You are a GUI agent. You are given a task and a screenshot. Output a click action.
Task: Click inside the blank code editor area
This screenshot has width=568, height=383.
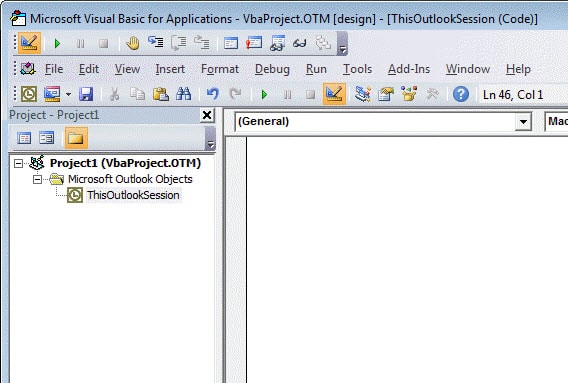tap(407, 260)
